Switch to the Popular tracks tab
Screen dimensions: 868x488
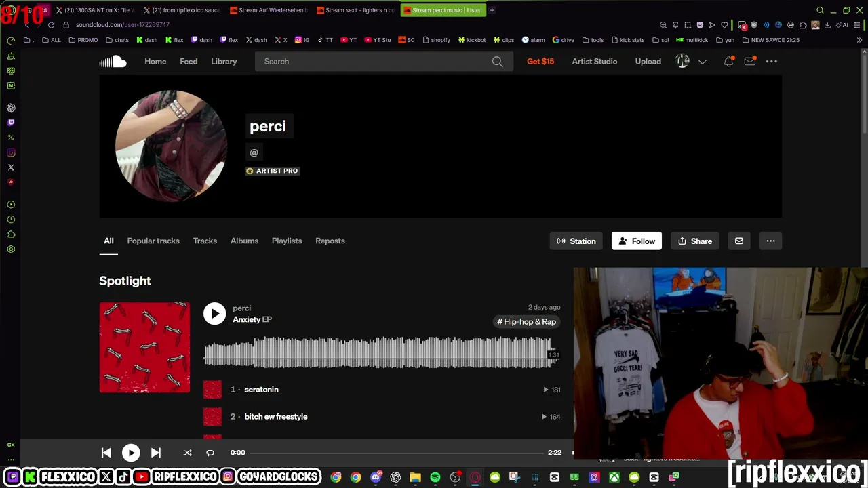(x=153, y=241)
